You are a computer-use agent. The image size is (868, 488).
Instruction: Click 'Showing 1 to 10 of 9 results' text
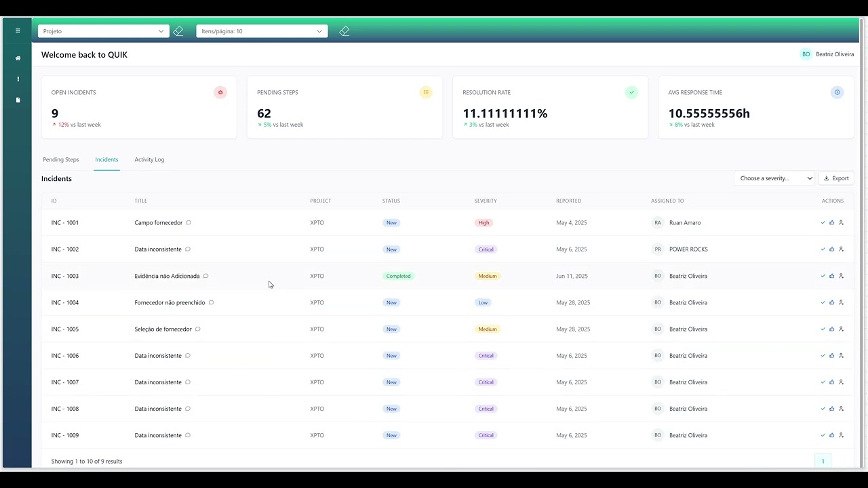[x=87, y=461]
